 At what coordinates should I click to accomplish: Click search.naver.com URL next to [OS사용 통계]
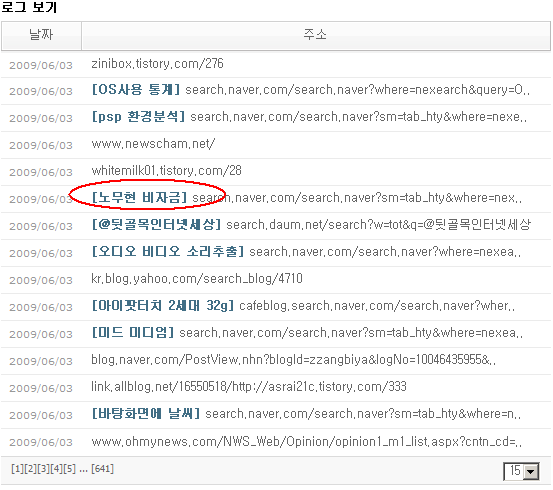[x=358, y=90]
